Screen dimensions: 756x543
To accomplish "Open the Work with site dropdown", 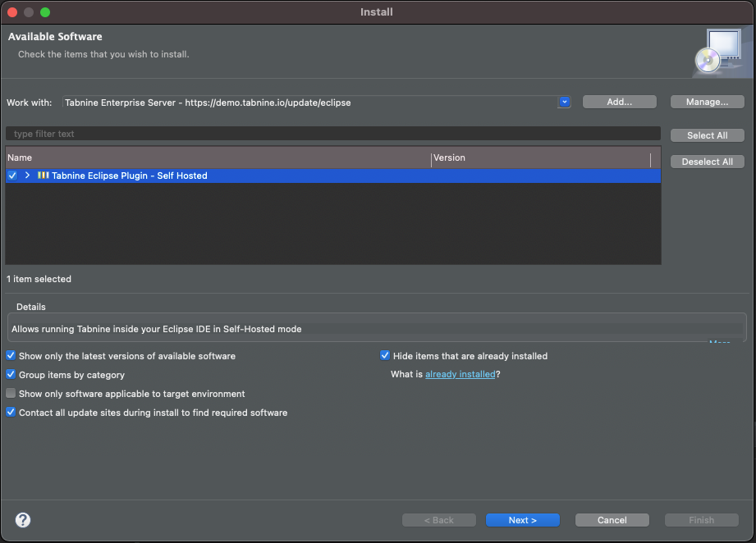I will [x=564, y=103].
